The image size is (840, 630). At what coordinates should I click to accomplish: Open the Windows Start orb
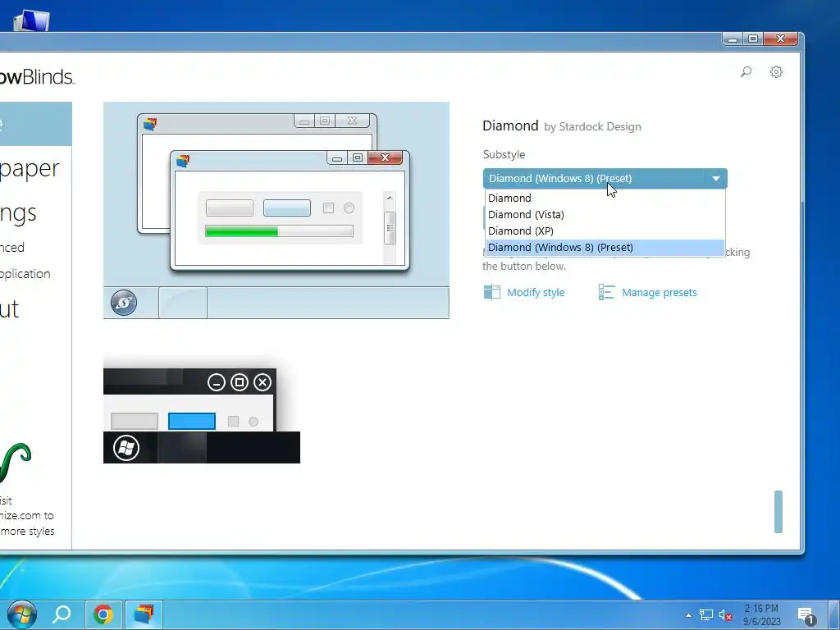[21, 614]
